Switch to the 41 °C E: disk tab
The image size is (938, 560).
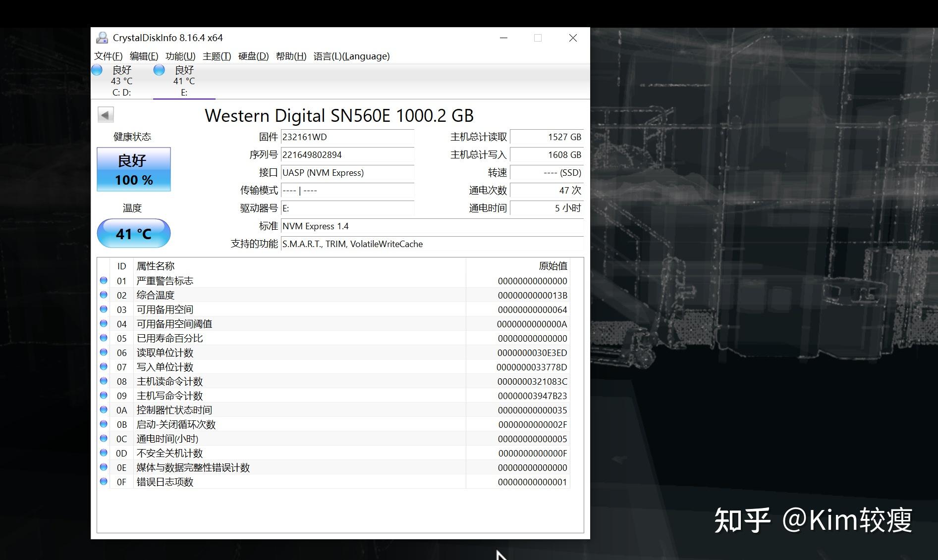click(184, 81)
